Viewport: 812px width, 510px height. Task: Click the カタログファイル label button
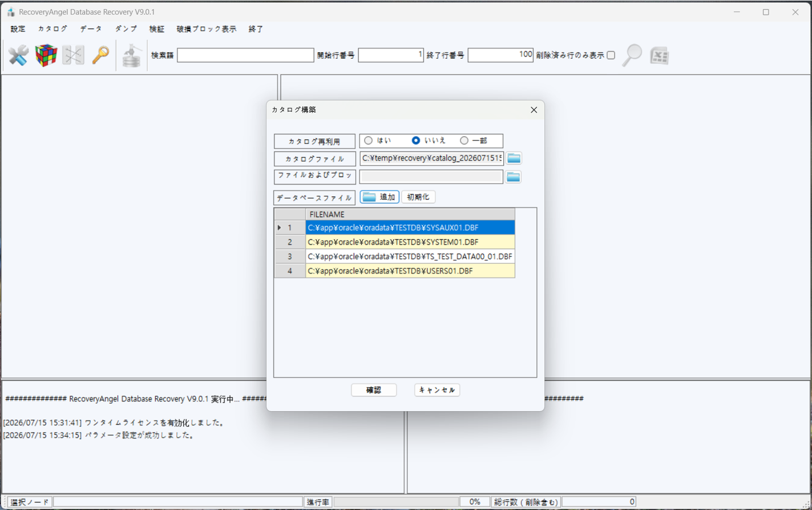point(314,159)
